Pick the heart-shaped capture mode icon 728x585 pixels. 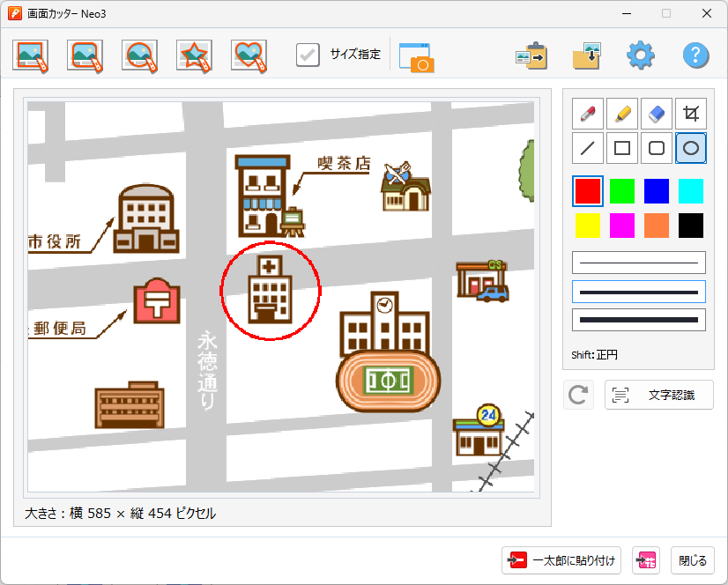coord(249,56)
